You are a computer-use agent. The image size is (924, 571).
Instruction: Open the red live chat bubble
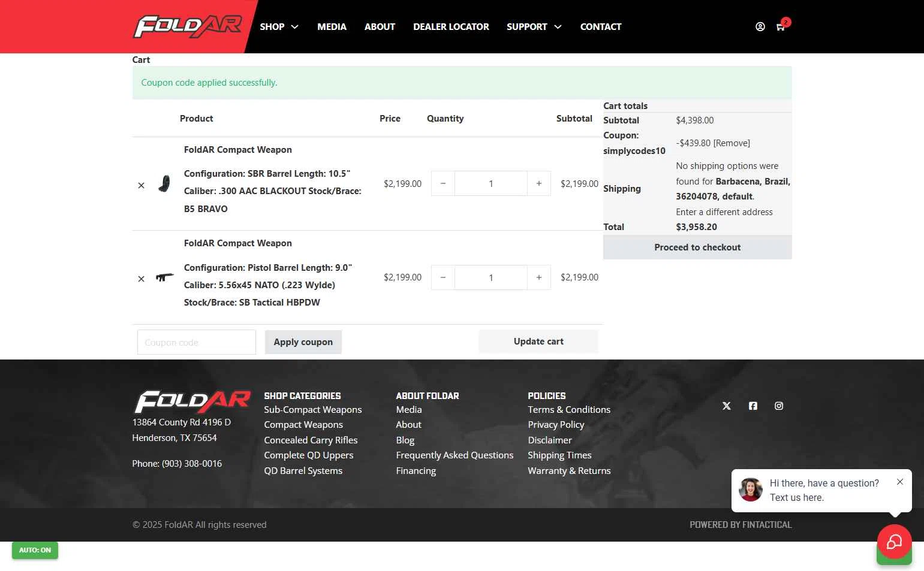894,542
